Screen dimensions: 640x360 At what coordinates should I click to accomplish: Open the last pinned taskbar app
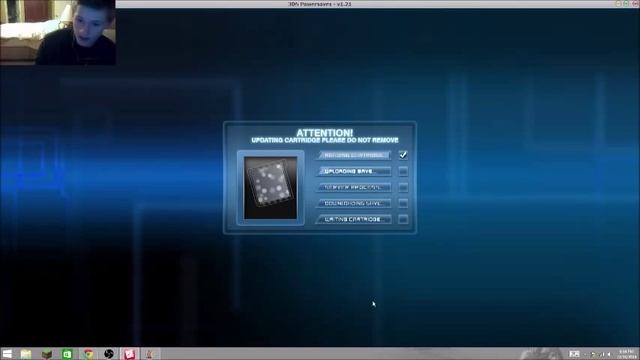click(149, 354)
